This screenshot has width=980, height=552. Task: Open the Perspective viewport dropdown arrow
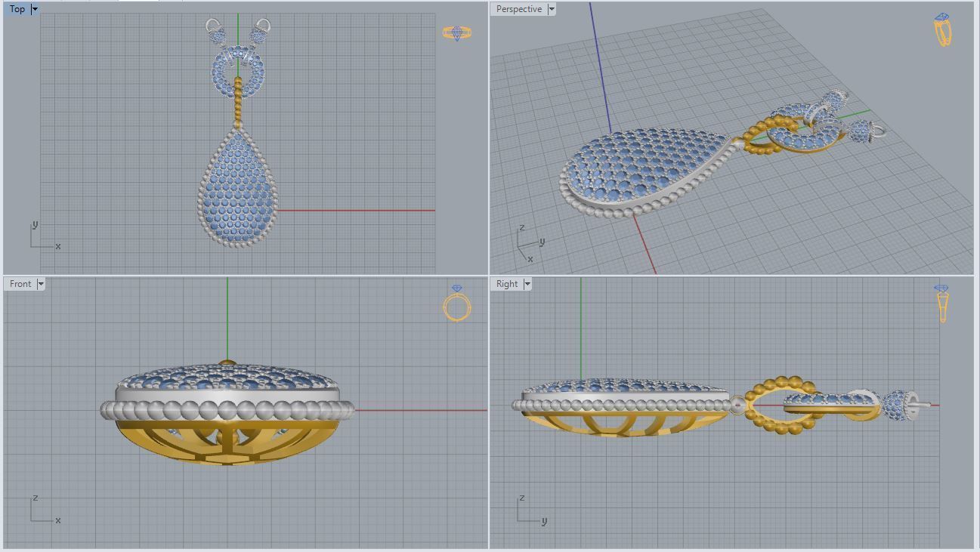pyautogui.click(x=552, y=9)
